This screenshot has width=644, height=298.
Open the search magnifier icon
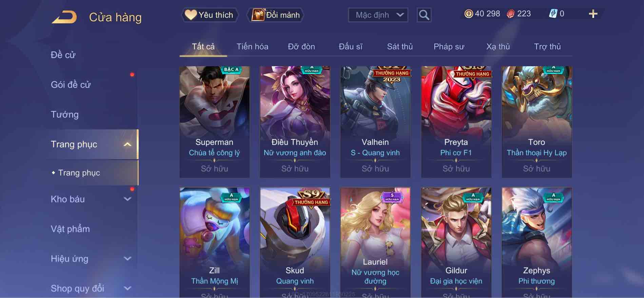[x=424, y=15]
